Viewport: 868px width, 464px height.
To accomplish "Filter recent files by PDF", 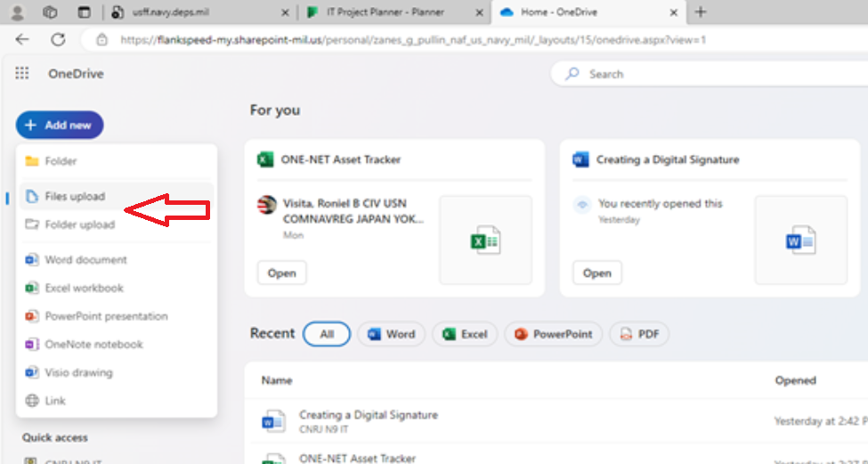I will click(x=639, y=334).
